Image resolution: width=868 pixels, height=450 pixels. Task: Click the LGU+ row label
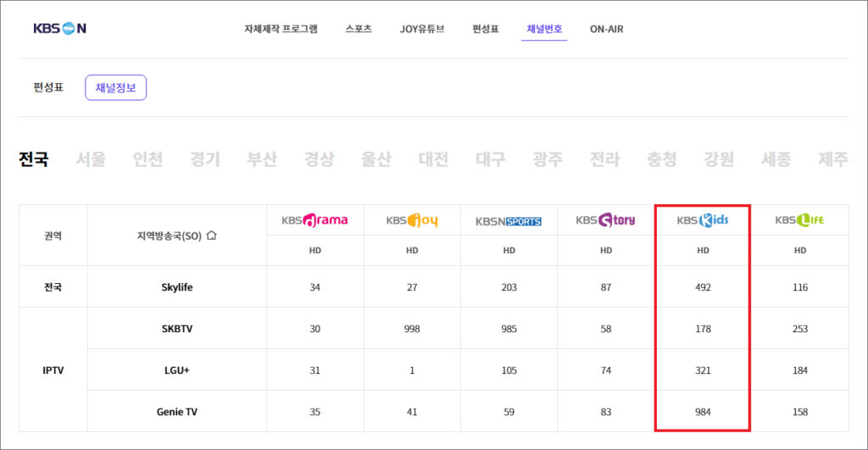tap(177, 369)
